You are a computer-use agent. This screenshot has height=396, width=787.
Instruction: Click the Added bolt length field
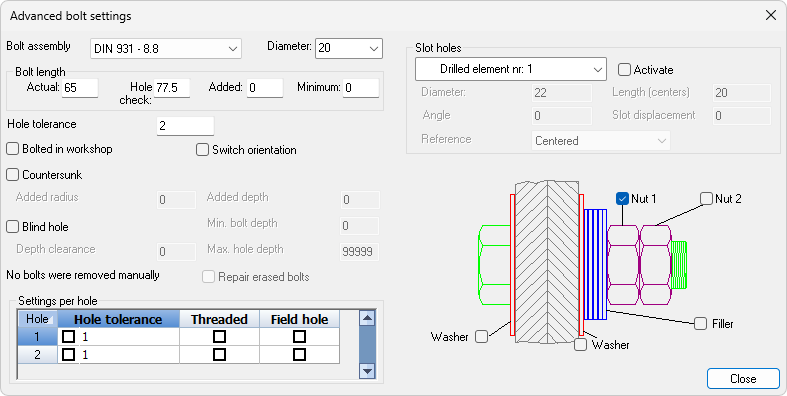click(265, 88)
